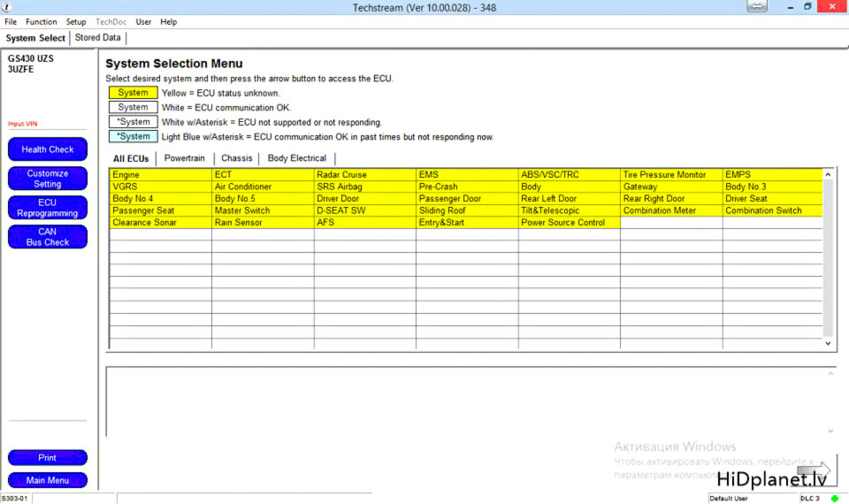Click the Input VIN link
Image resolution: width=849 pixels, height=504 pixels.
23,124
